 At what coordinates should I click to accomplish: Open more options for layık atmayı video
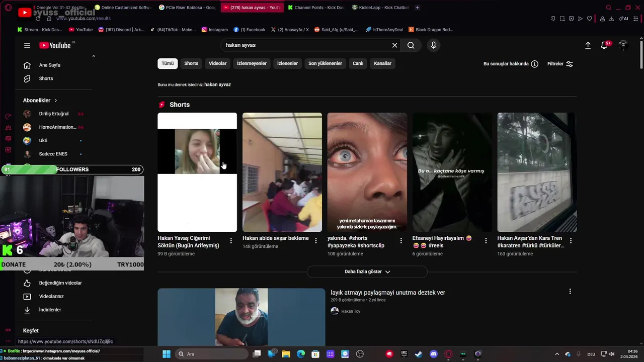(570, 292)
